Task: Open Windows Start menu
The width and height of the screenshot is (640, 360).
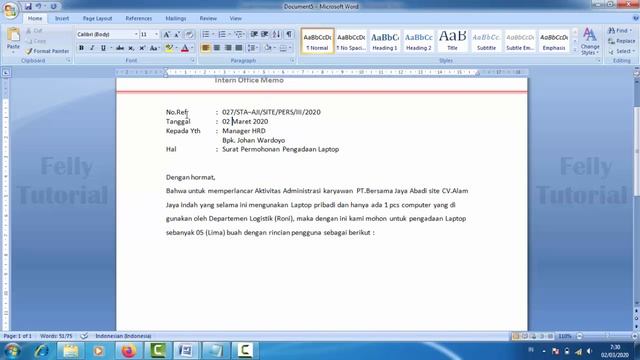Action: click(x=12, y=351)
